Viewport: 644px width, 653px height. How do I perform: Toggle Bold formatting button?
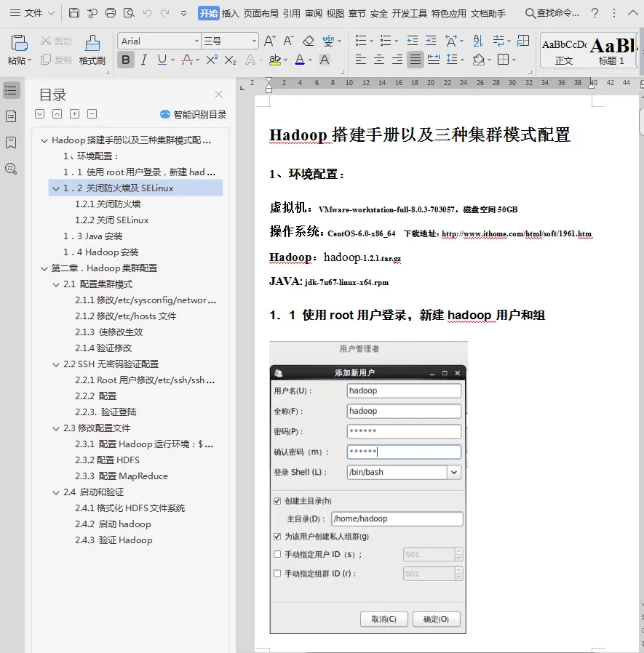pos(126,60)
